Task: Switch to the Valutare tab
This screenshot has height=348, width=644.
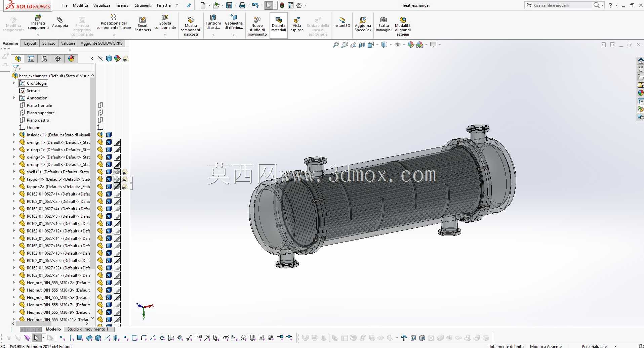Action: (x=68, y=43)
